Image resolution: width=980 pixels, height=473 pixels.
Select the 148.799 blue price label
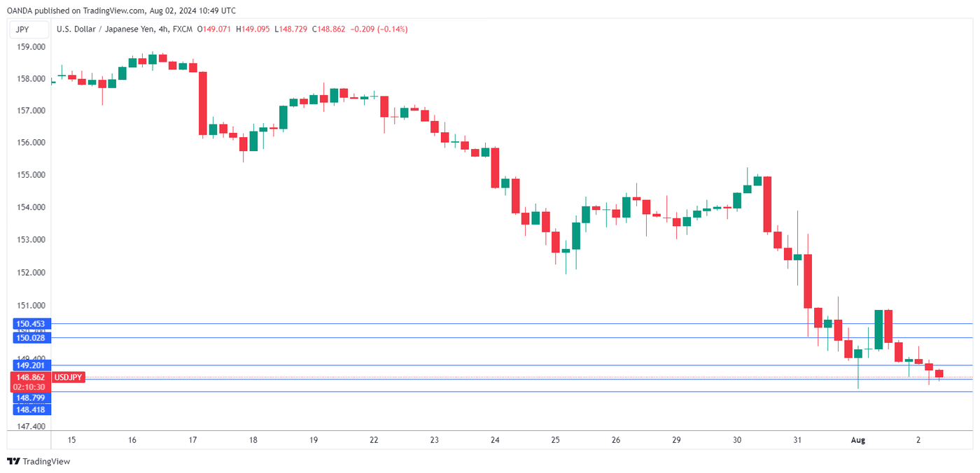(31, 397)
